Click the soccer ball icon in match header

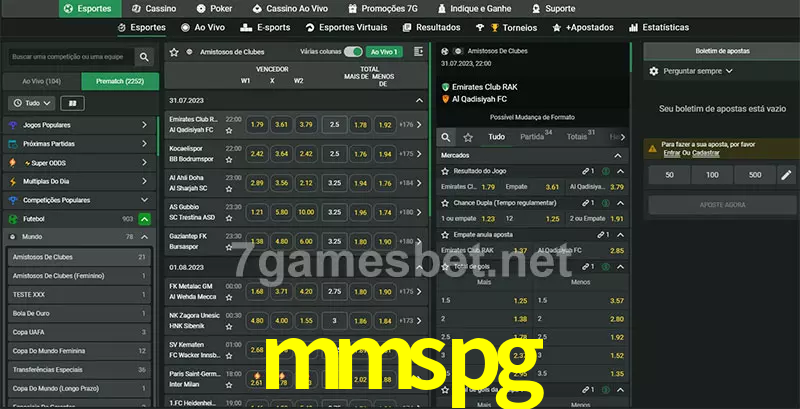(444, 52)
